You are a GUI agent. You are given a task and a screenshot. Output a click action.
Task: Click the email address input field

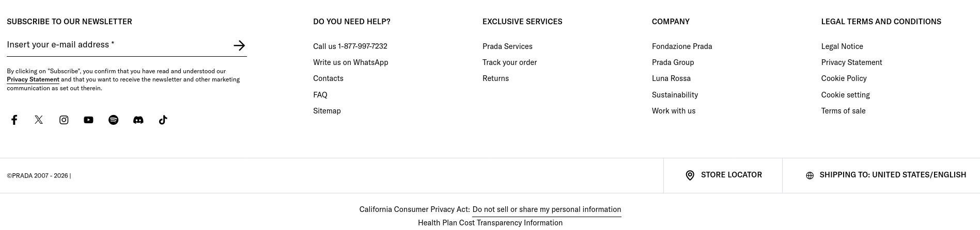[116, 45]
